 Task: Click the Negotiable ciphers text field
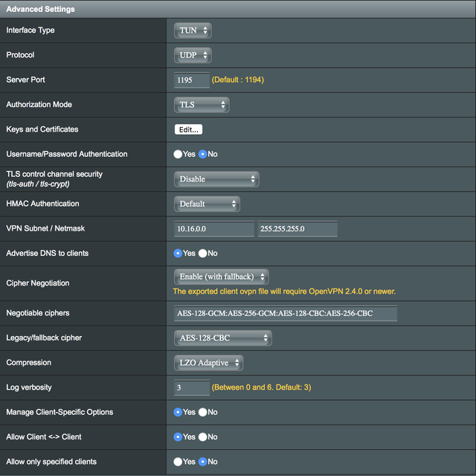pyautogui.click(x=285, y=313)
